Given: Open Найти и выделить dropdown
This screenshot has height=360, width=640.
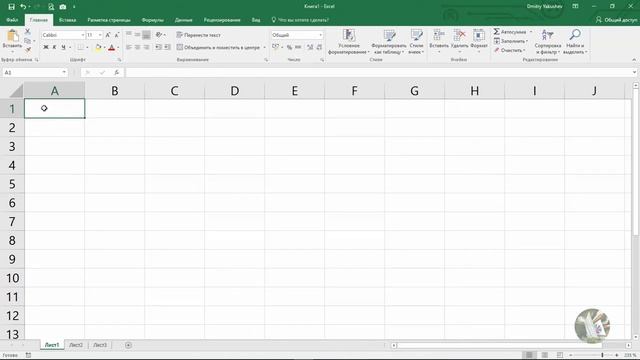Looking at the screenshot, I should click(x=575, y=41).
